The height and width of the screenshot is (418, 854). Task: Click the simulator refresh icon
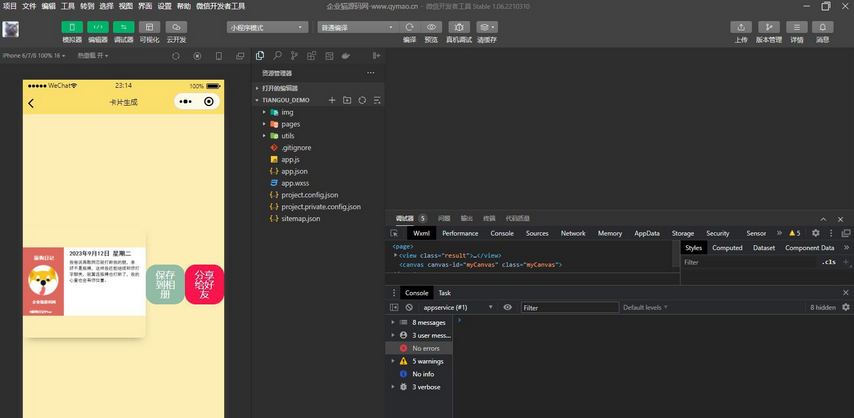pyautogui.click(x=175, y=56)
